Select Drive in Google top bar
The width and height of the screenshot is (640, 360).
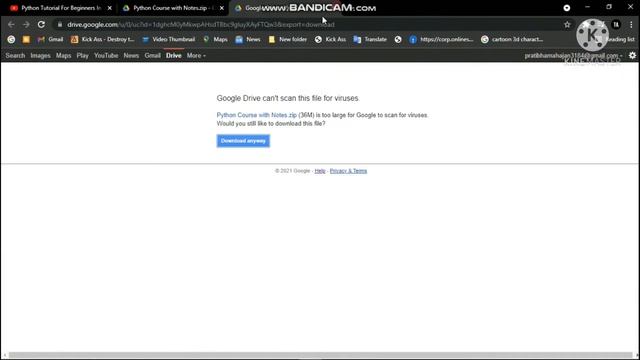pos(173,56)
